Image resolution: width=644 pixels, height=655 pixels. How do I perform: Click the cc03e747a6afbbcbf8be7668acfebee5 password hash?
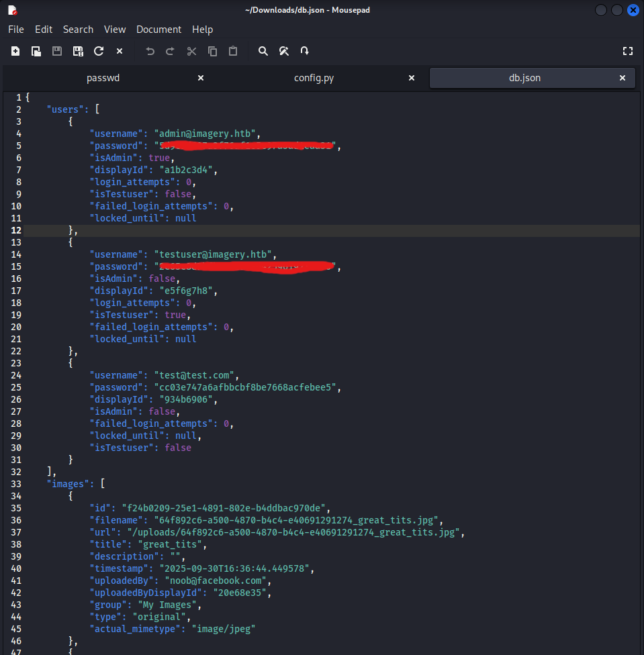[x=245, y=387]
